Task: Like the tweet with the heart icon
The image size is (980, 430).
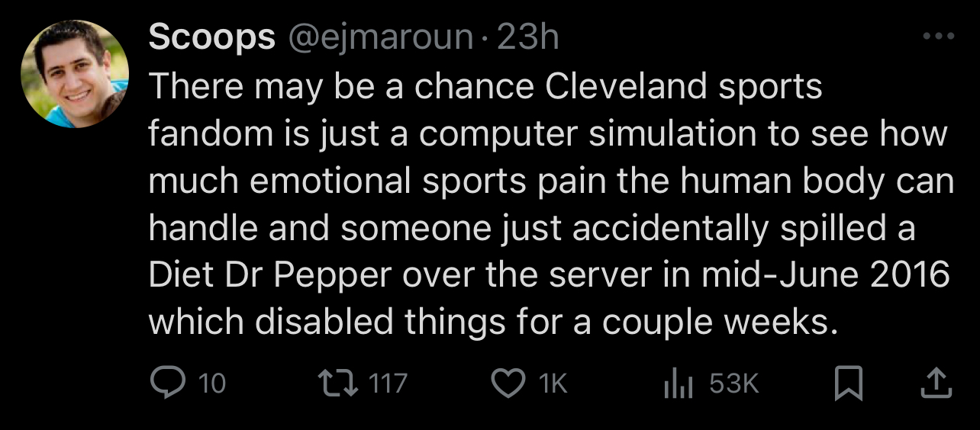Action: coord(508,383)
